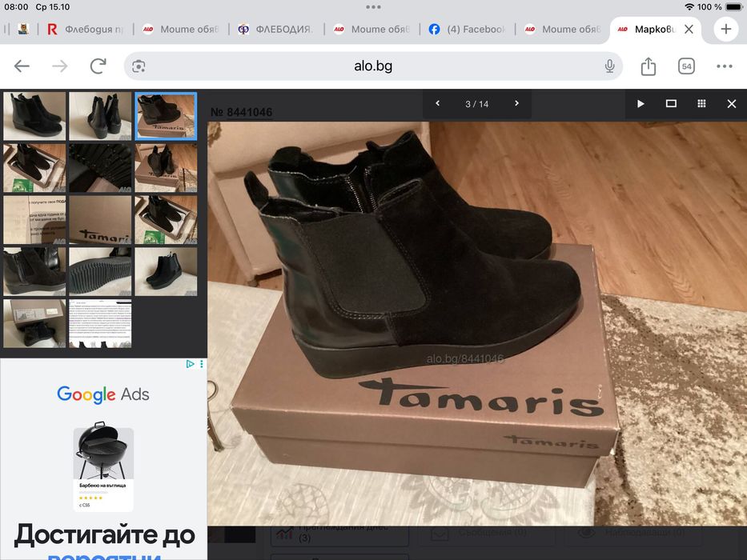Reload the alo.bg page
Image resolution: width=747 pixels, height=560 pixels.
(x=98, y=66)
